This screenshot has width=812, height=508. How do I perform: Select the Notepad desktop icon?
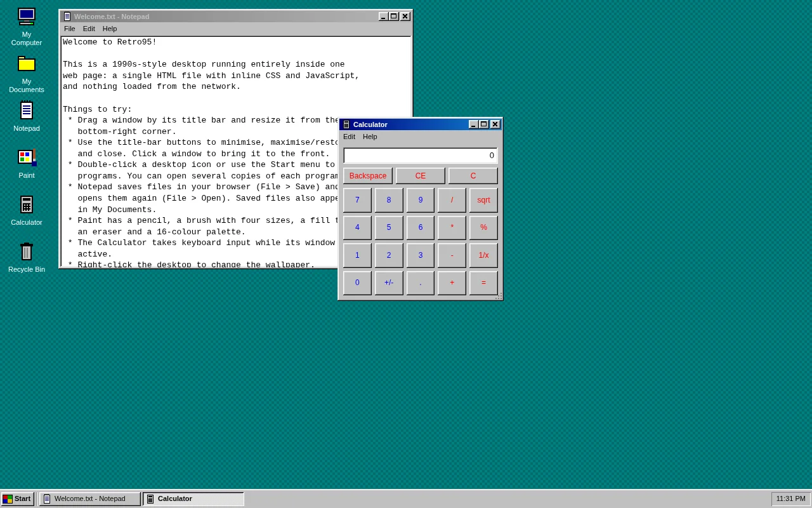pyautogui.click(x=27, y=117)
